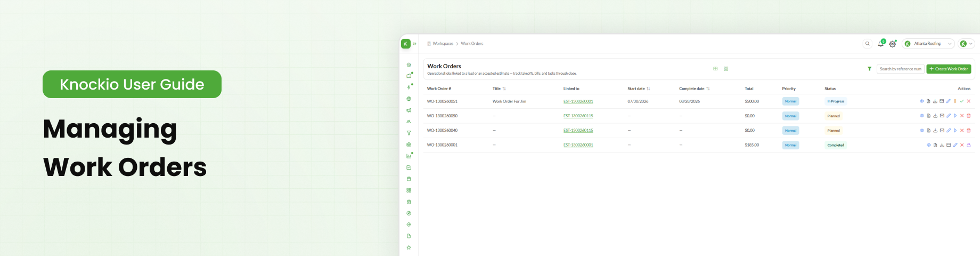Open EST-1300260115 link for WO-1300260050
The image size is (980, 256).
[578, 116]
